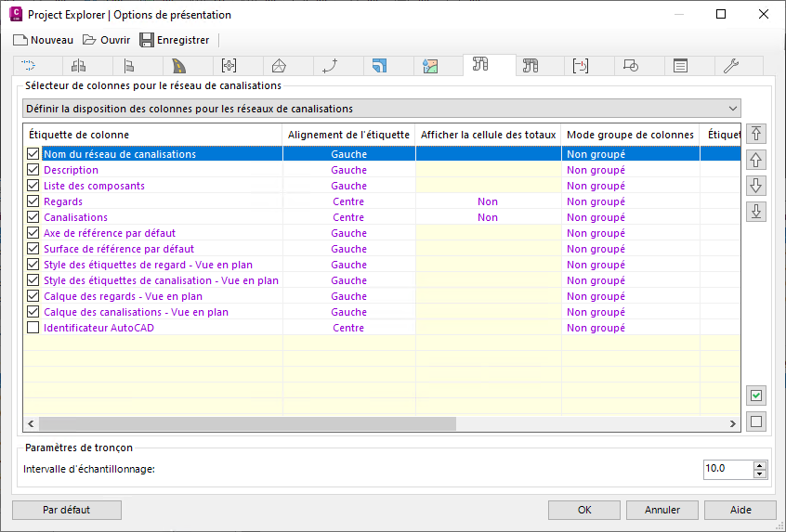This screenshot has height=532, width=786.
Task: Click the Mode groupe de colonnes header
Action: click(x=631, y=135)
